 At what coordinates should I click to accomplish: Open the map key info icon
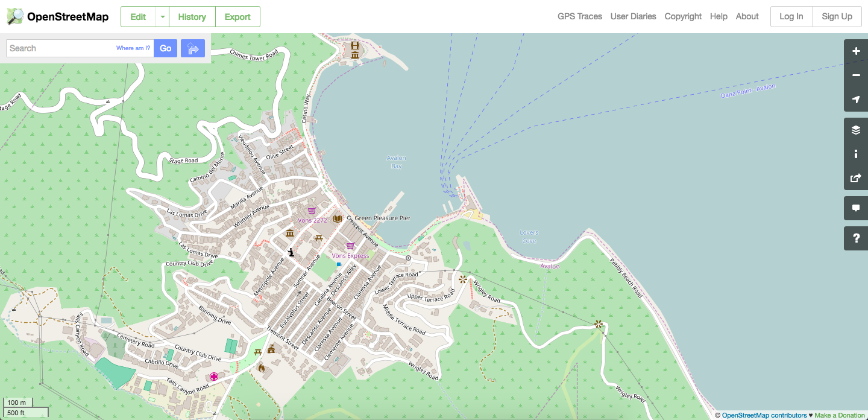click(x=855, y=154)
